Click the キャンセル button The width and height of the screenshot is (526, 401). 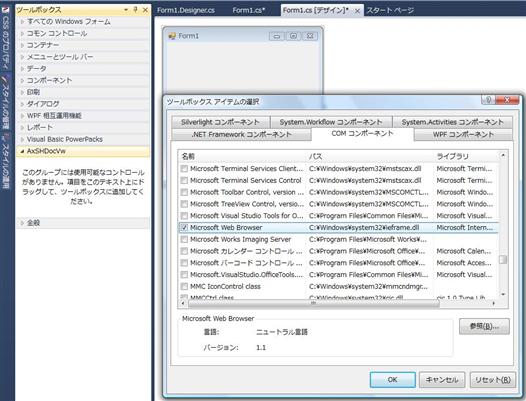pos(442,380)
